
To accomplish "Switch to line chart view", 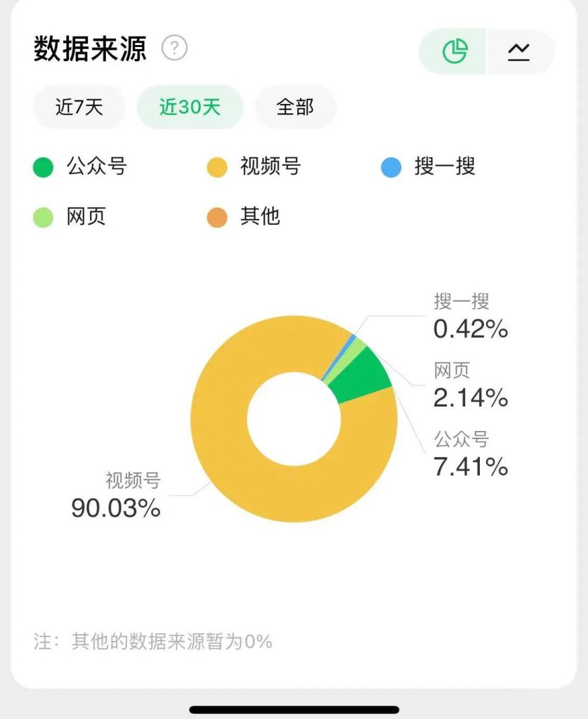I will (x=519, y=51).
